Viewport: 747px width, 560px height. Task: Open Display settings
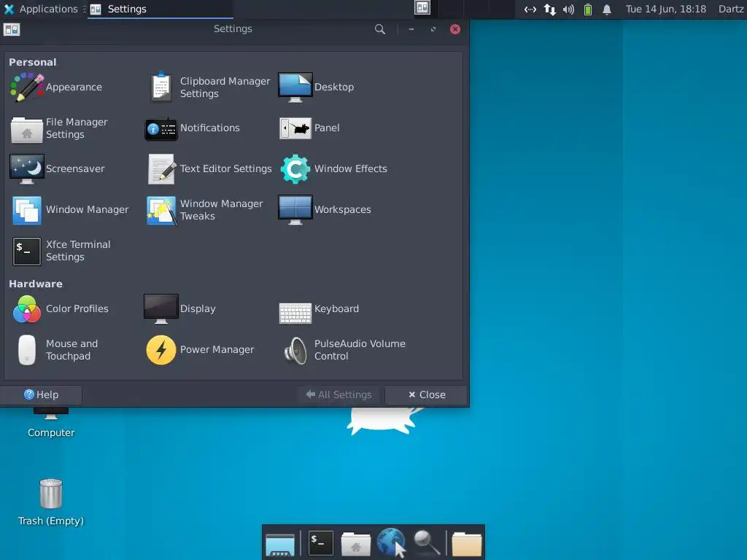coord(180,308)
